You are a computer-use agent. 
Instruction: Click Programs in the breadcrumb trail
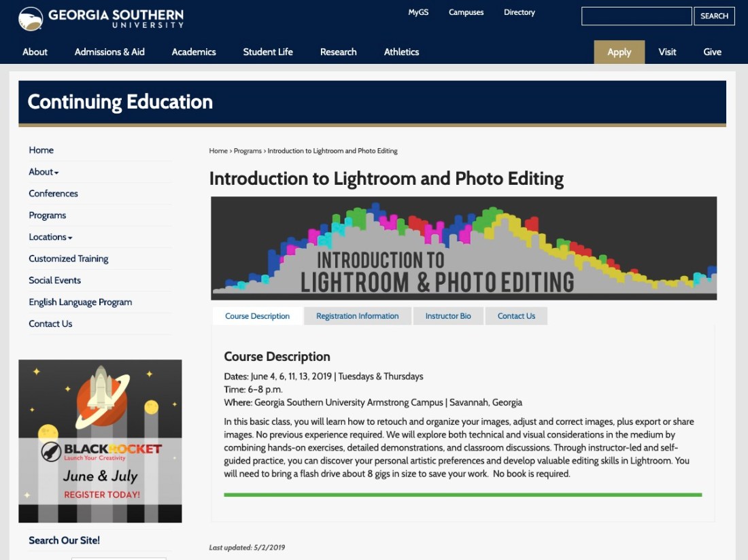(248, 151)
